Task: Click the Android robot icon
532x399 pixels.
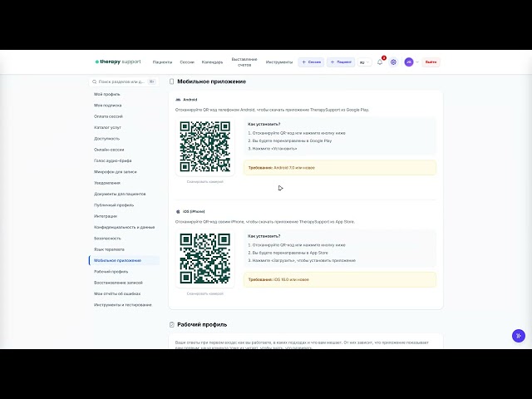Action: point(178,100)
